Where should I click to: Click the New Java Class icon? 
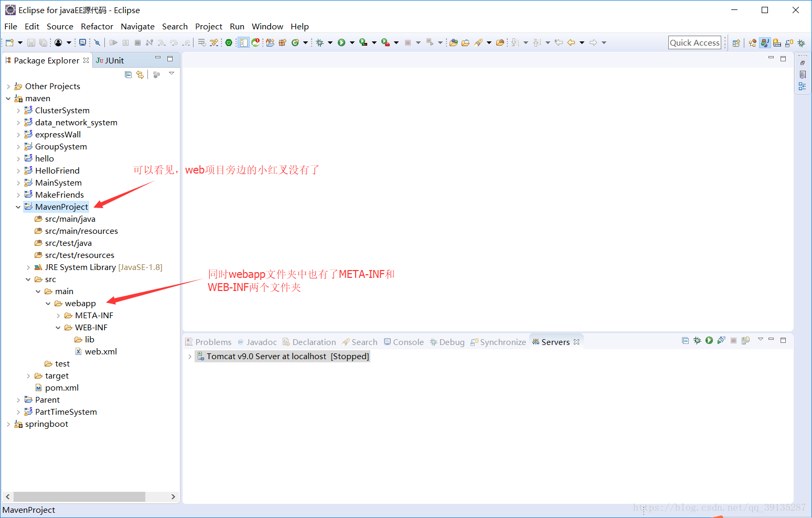tap(295, 42)
